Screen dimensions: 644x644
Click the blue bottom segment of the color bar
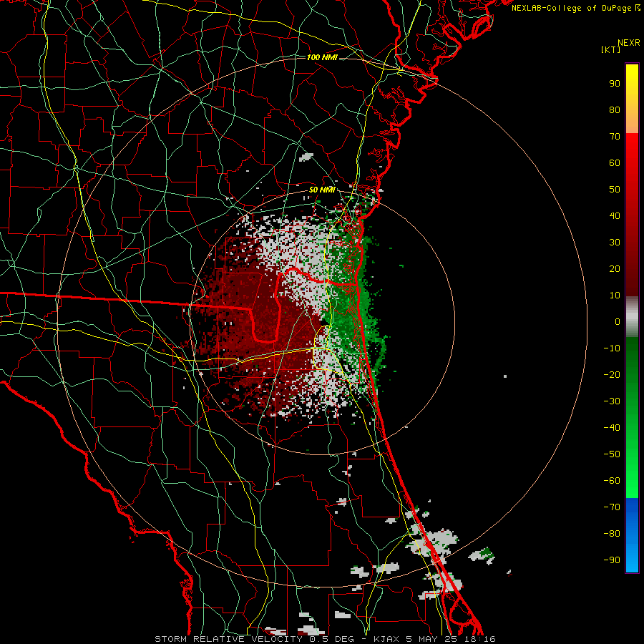click(x=632, y=535)
